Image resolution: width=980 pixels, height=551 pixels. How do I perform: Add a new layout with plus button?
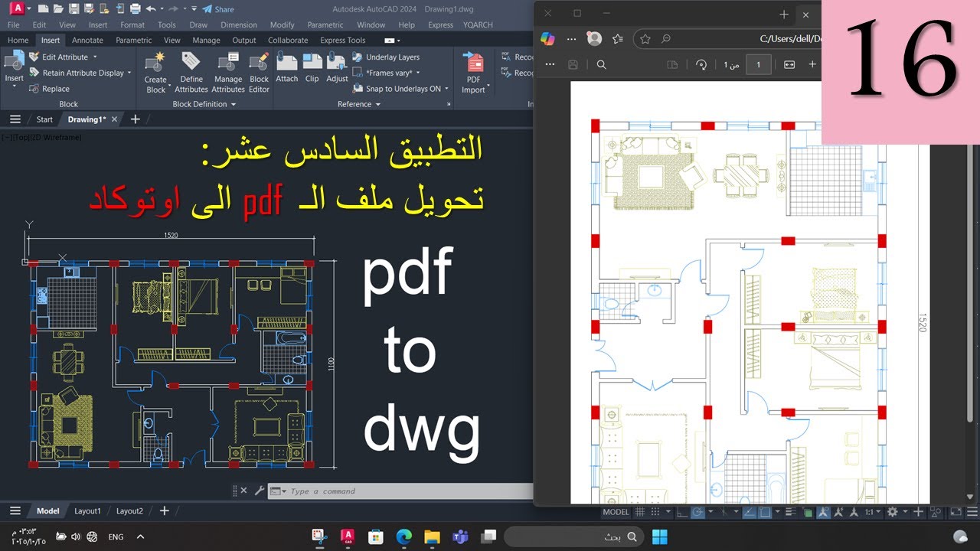point(163,511)
